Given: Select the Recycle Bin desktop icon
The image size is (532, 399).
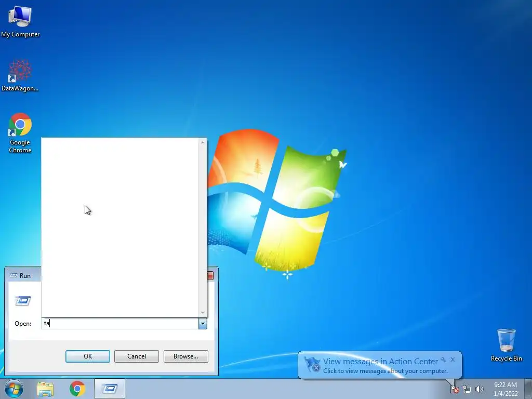Looking at the screenshot, I should click(x=506, y=345).
